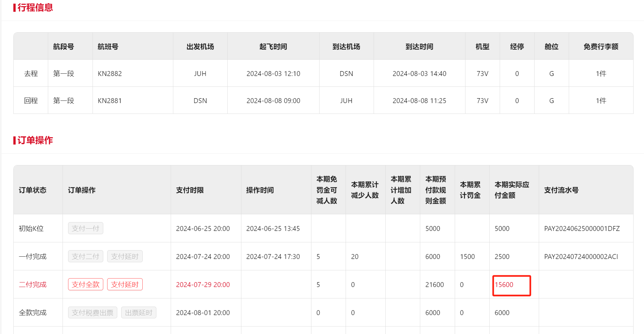The image size is (644, 334).
Task: Click the disabled 支付一付 button
Action: tap(85, 228)
